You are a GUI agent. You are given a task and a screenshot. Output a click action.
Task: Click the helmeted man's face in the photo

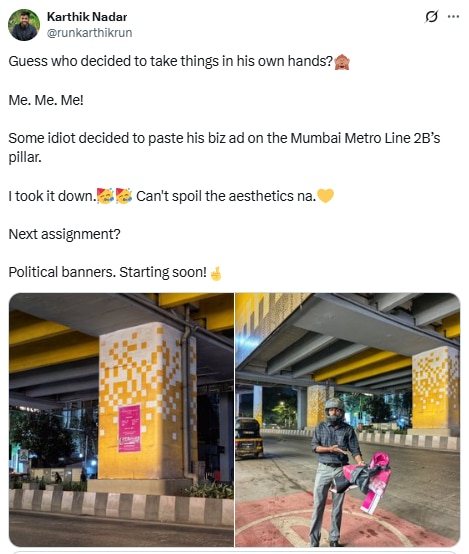point(334,412)
